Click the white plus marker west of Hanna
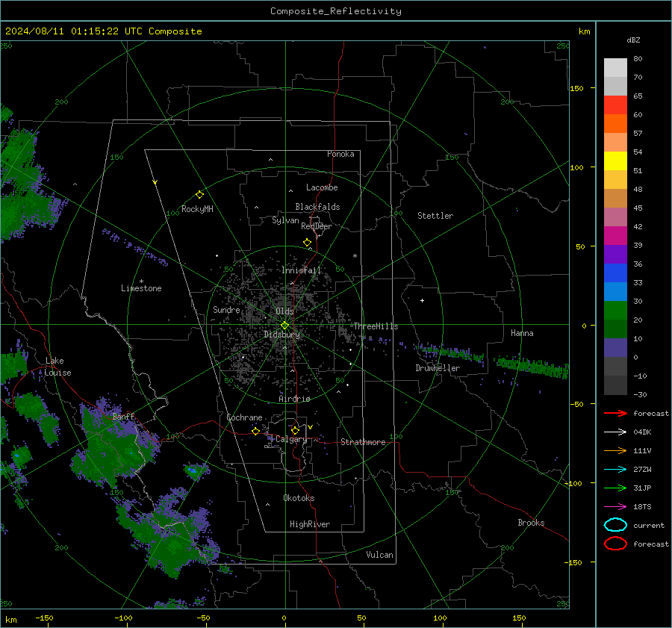The width and height of the screenshot is (672, 628). click(422, 300)
